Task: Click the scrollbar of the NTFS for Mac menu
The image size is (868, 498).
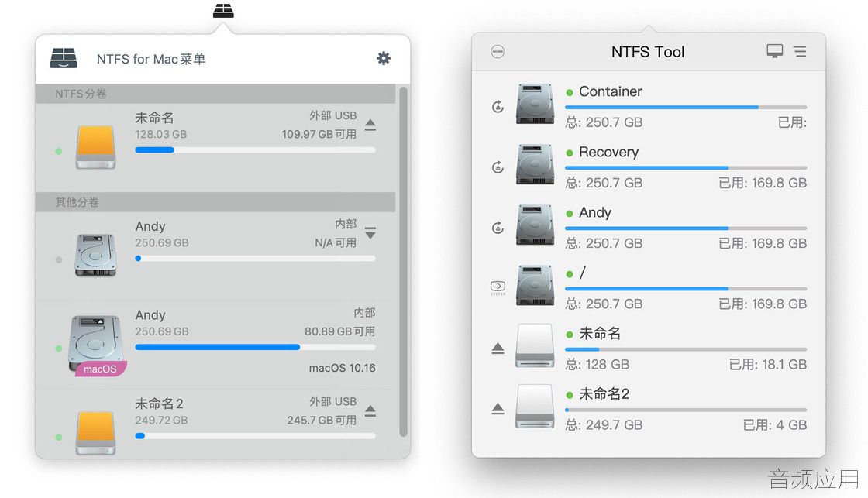Action: tap(404, 261)
